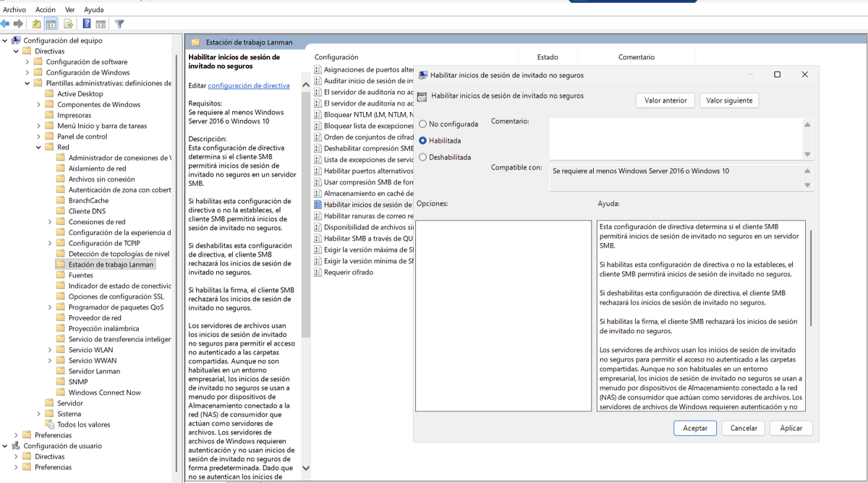868x483 pixels.
Task: Click the Valor anterior button
Action: pos(665,101)
